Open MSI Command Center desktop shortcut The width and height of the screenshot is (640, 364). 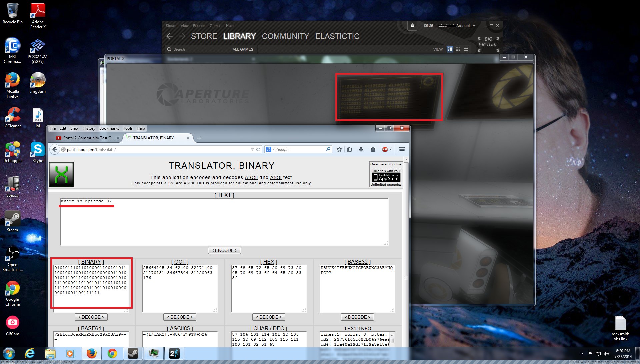pyautogui.click(x=12, y=50)
